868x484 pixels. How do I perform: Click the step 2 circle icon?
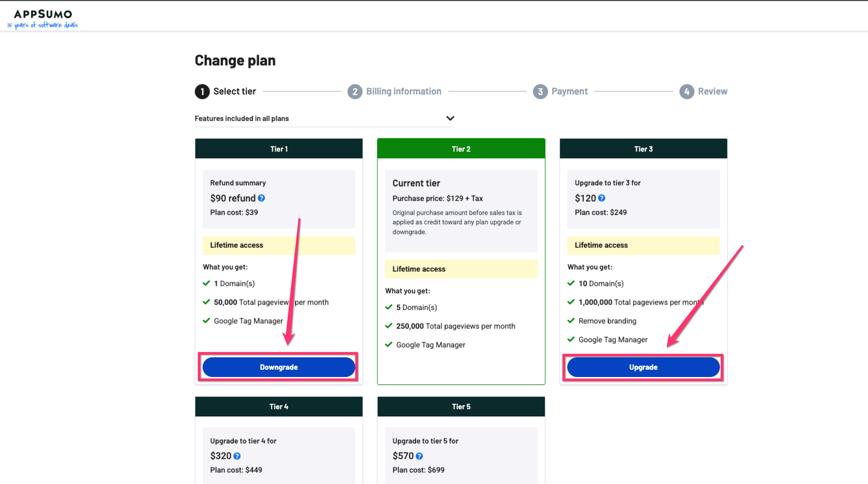coord(355,92)
